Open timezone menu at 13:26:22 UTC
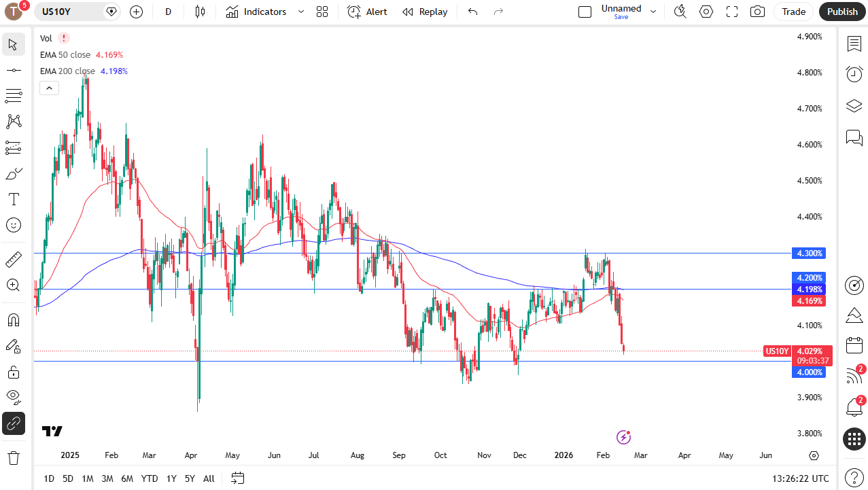 [801, 478]
